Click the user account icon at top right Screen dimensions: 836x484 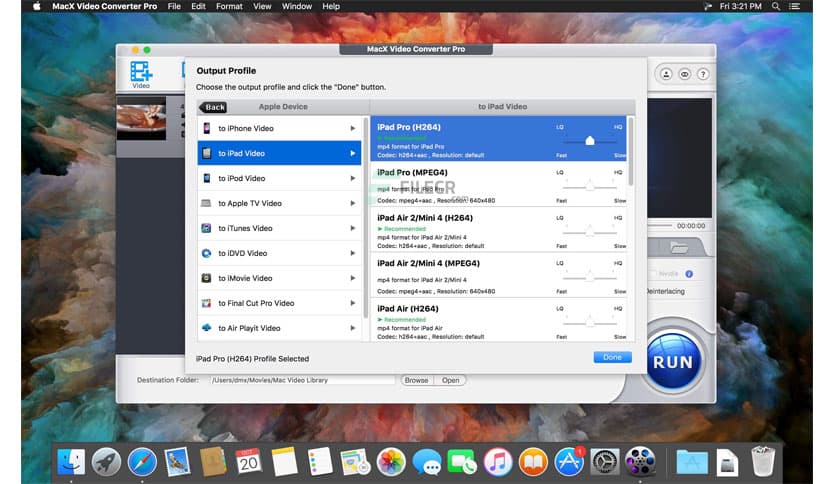click(x=666, y=74)
